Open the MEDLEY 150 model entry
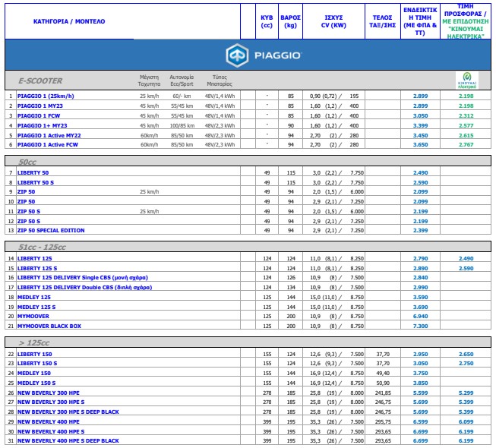Image resolution: width=496 pixels, height=448 pixels. click(x=34, y=373)
